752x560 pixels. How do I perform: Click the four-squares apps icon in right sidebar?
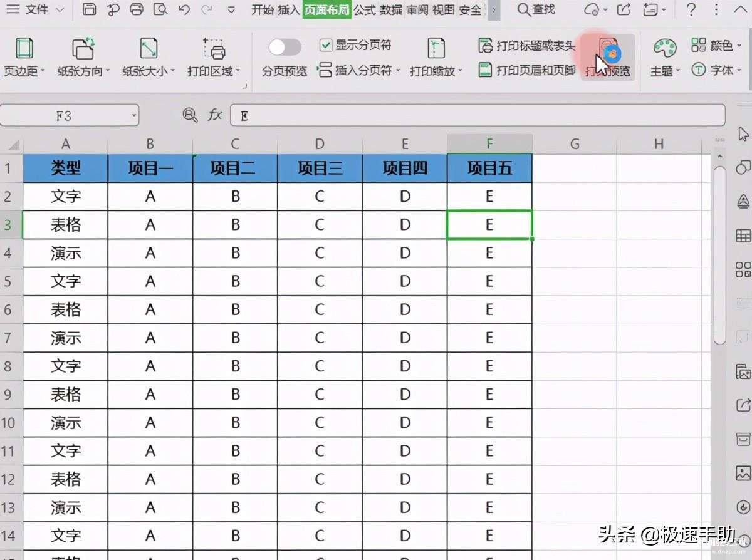(743, 270)
